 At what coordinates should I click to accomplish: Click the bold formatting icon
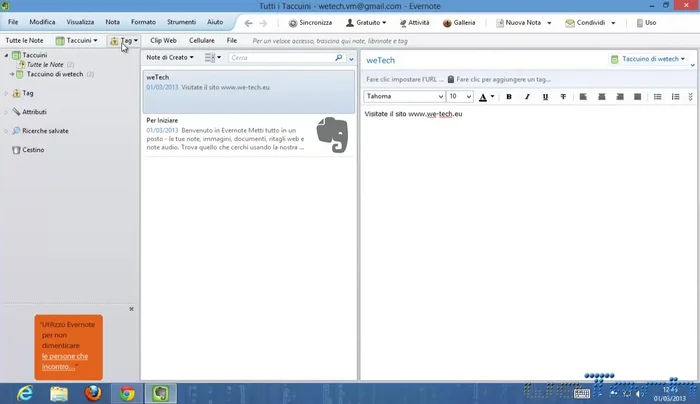point(509,97)
